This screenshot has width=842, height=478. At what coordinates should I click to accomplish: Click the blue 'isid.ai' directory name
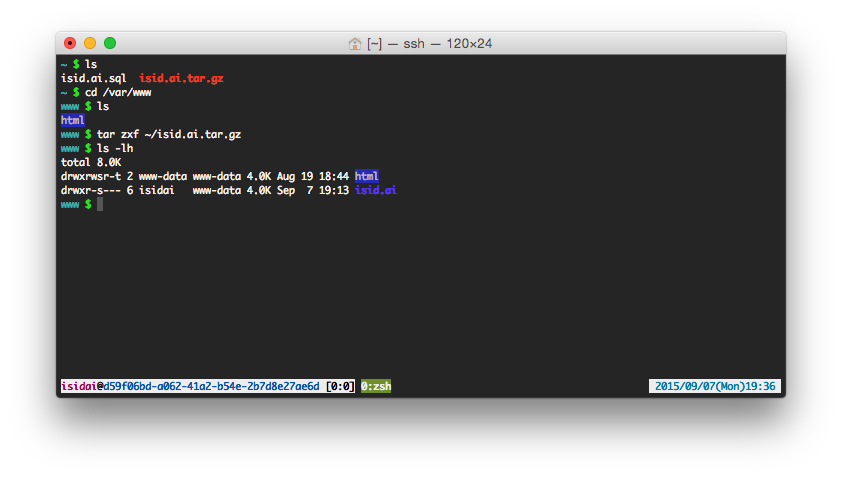375,190
